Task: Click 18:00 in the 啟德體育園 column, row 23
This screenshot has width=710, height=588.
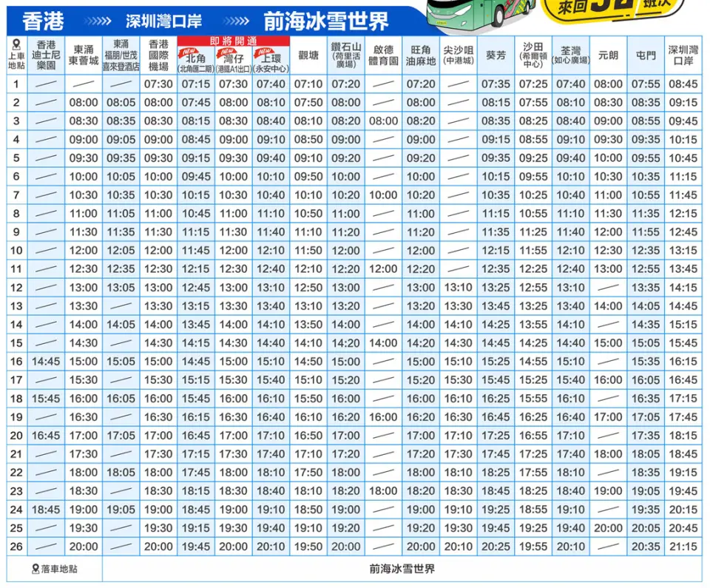Action: tap(384, 491)
